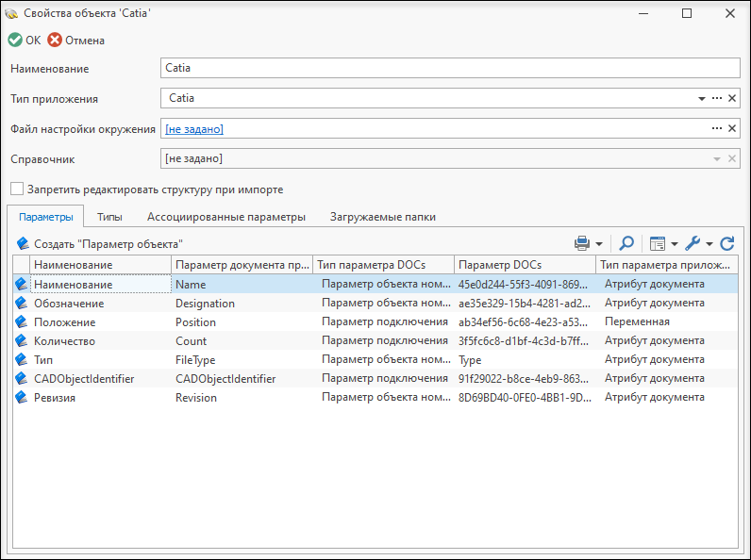751x560 pixels.
Task: Open the [не задано] file link
Action: point(194,129)
